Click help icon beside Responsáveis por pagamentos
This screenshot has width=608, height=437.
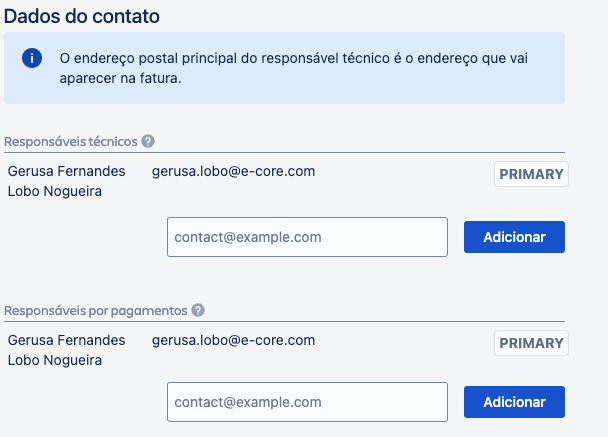tap(198, 310)
